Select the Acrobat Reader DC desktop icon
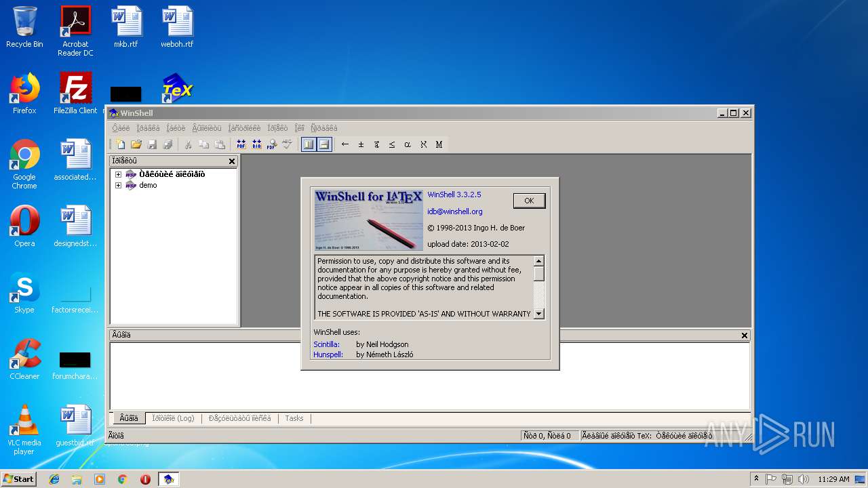The height and width of the screenshot is (488, 868). 75,31
